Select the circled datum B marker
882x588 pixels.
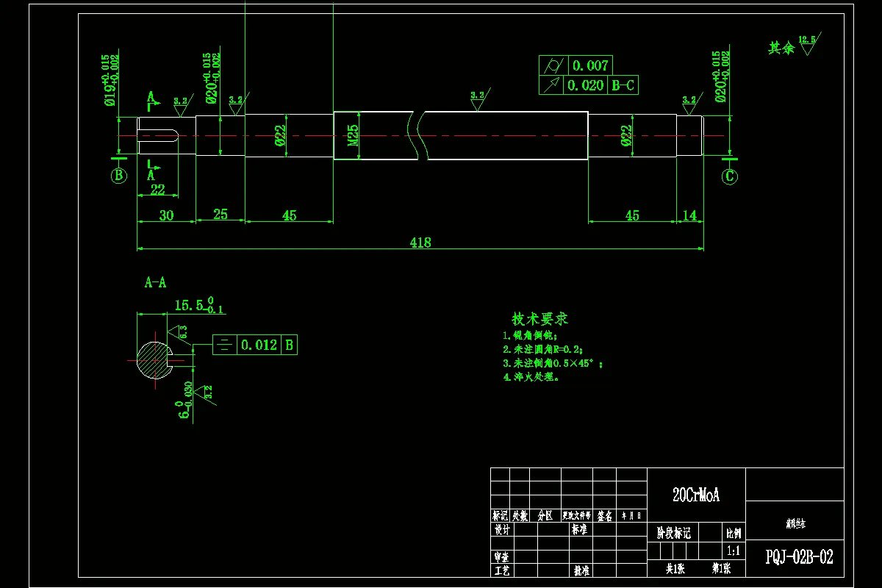click(118, 175)
